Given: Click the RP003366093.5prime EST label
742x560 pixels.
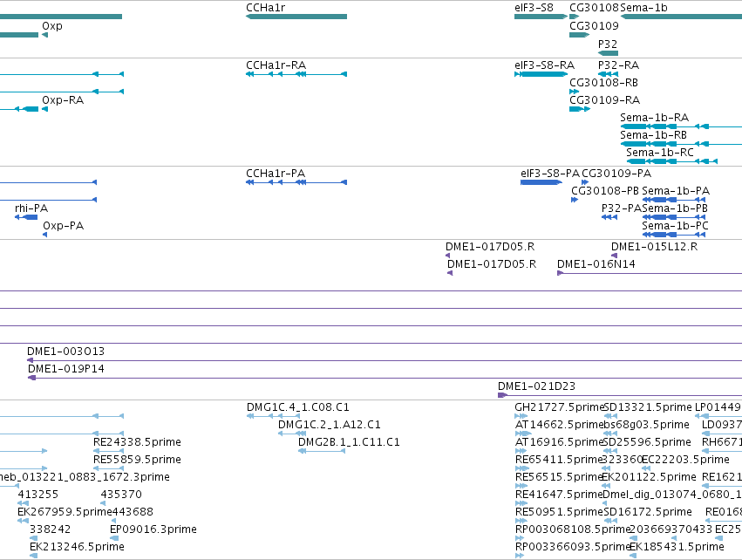Looking at the screenshot, I should tap(573, 547).
